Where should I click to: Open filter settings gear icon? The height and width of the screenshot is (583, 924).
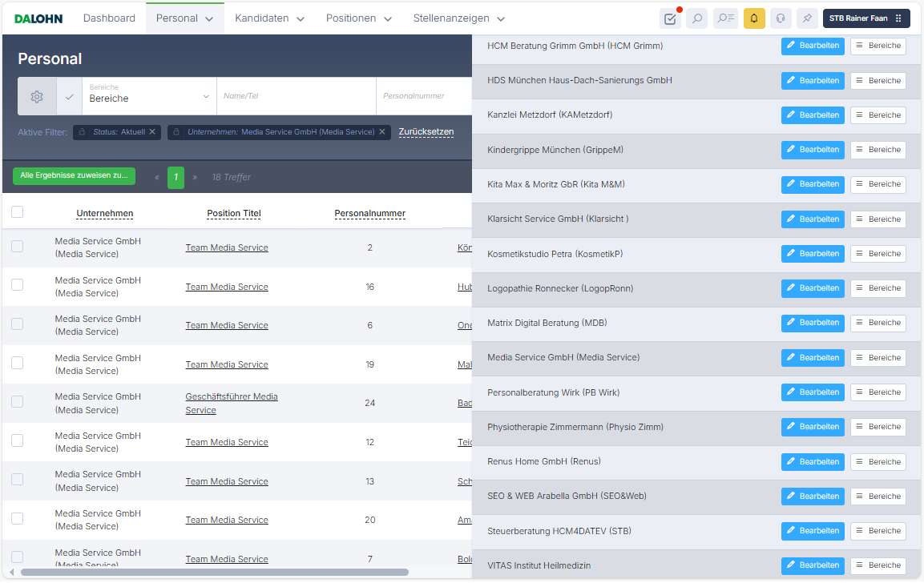click(x=37, y=96)
